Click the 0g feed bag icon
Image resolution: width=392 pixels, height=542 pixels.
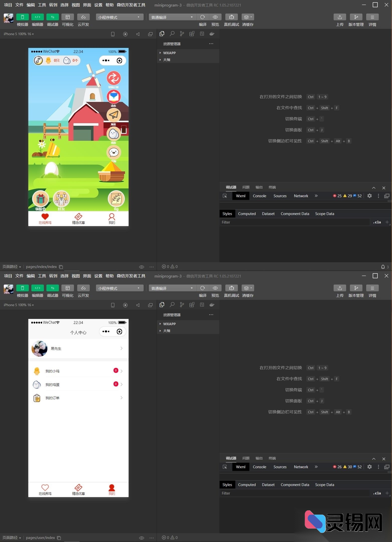coord(116,199)
